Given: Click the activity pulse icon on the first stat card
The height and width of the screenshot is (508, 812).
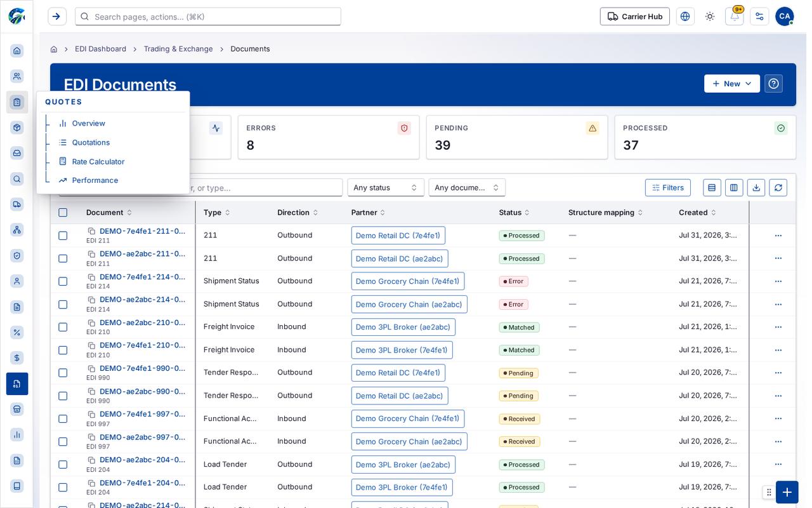Looking at the screenshot, I should tap(216, 128).
